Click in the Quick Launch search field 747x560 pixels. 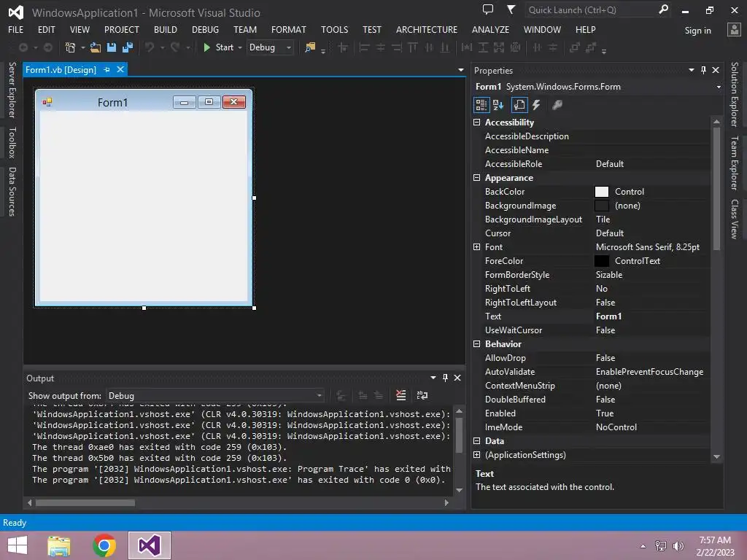[x=591, y=10]
